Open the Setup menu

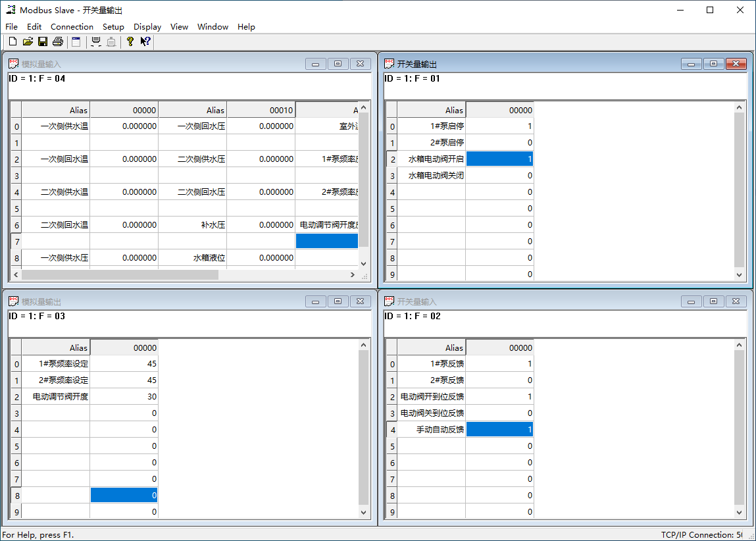point(113,26)
